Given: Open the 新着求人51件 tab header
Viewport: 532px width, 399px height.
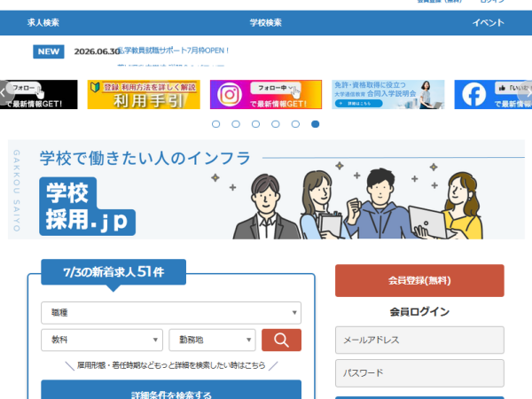Looking at the screenshot, I should (113, 272).
